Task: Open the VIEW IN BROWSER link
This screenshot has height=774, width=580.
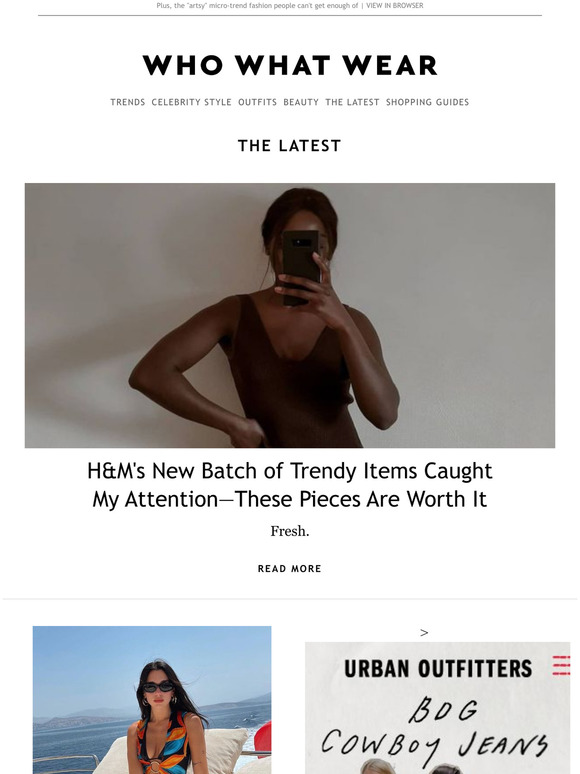Action: tap(394, 5)
